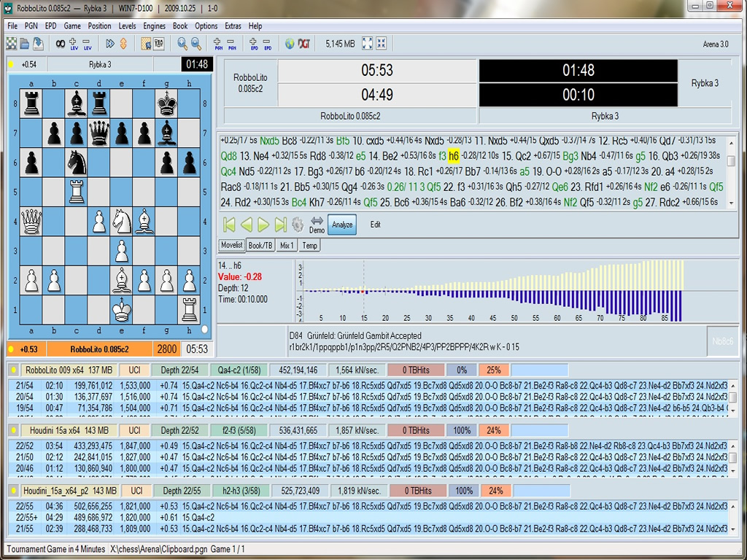Open the Levels menu
This screenshot has height=560, width=747.
[x=127, y=26]
